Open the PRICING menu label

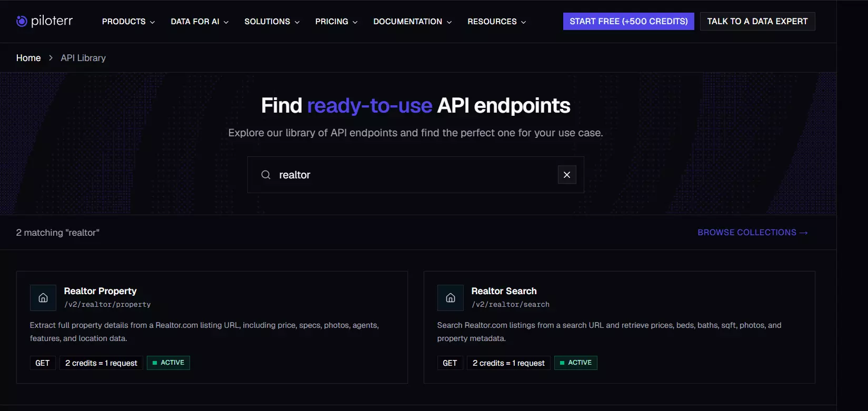332,22
